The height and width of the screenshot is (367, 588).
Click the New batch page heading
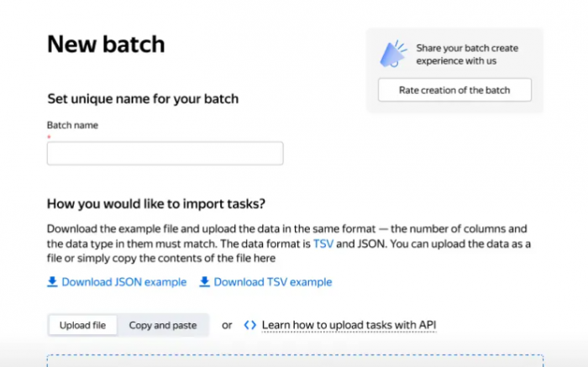[x=106, y=45]
